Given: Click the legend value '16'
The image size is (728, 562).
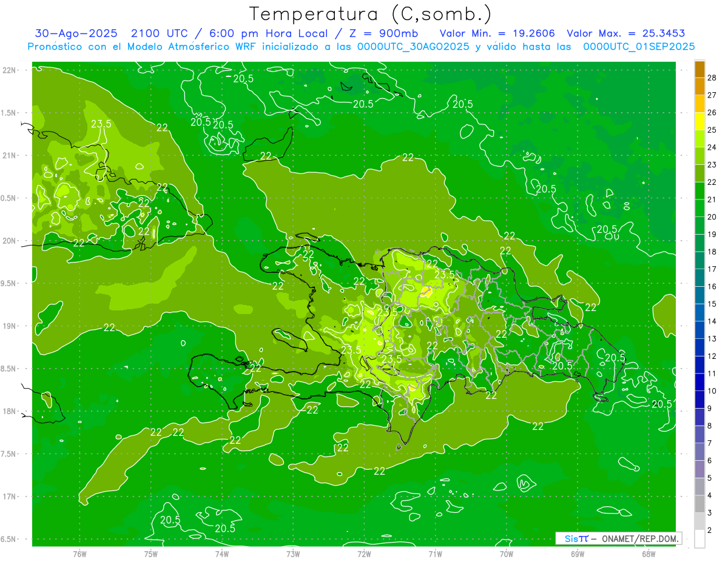Looking at the screenshot, I should tap(712, 286).
